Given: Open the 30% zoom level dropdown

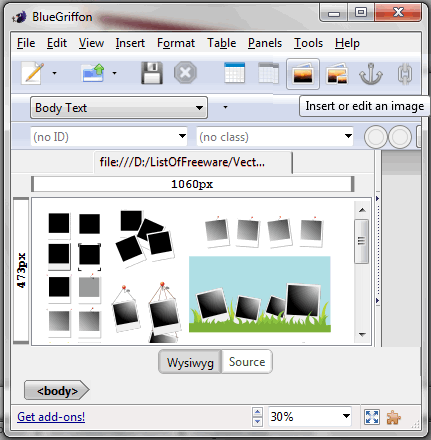Looking at the screenshot, I should [310, 416].
